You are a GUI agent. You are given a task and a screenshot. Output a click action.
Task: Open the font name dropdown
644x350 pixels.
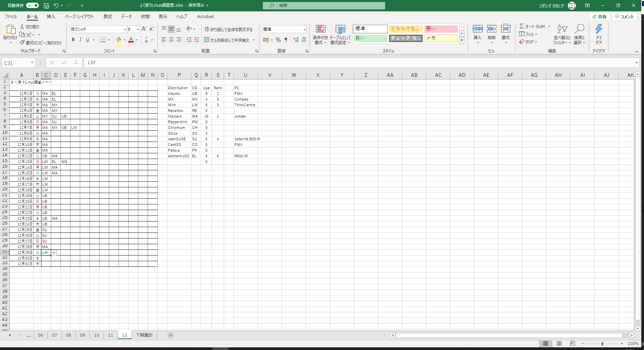(x=125, y=29)
